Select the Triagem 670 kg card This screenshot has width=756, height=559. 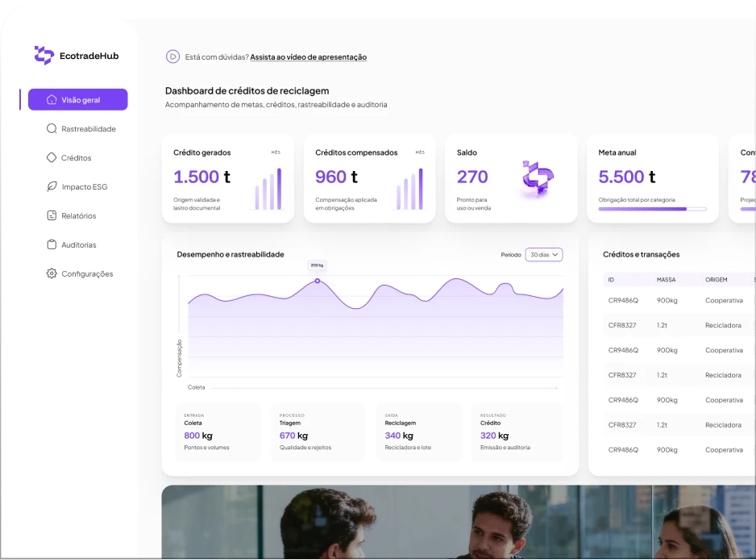[x=318, y=432]
